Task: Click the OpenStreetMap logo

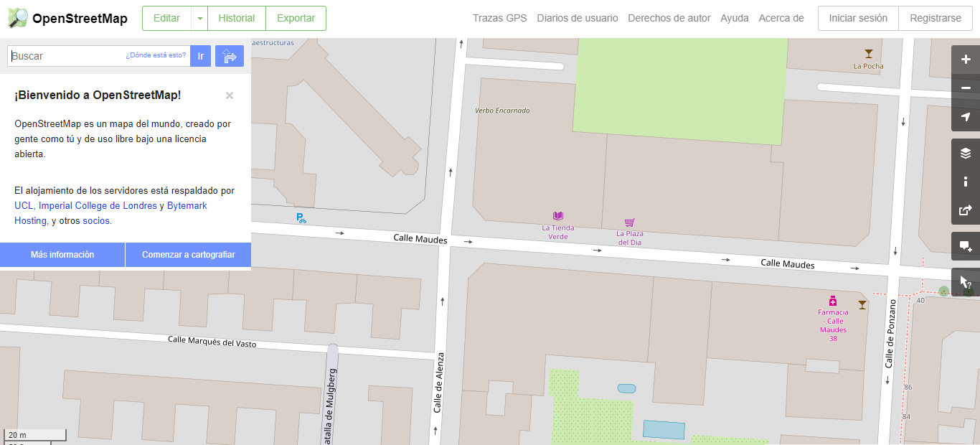Action: (x=67, y=18)
